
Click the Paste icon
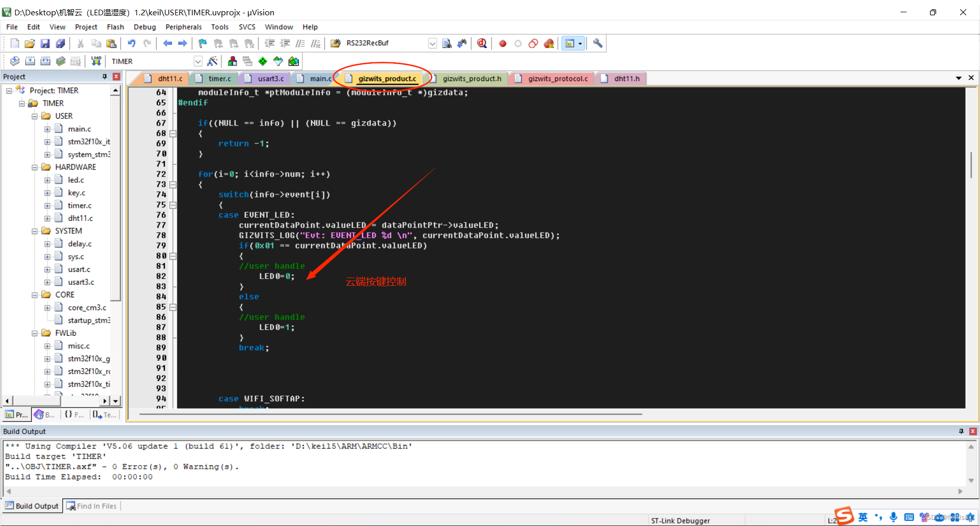[x=111, y=43]
